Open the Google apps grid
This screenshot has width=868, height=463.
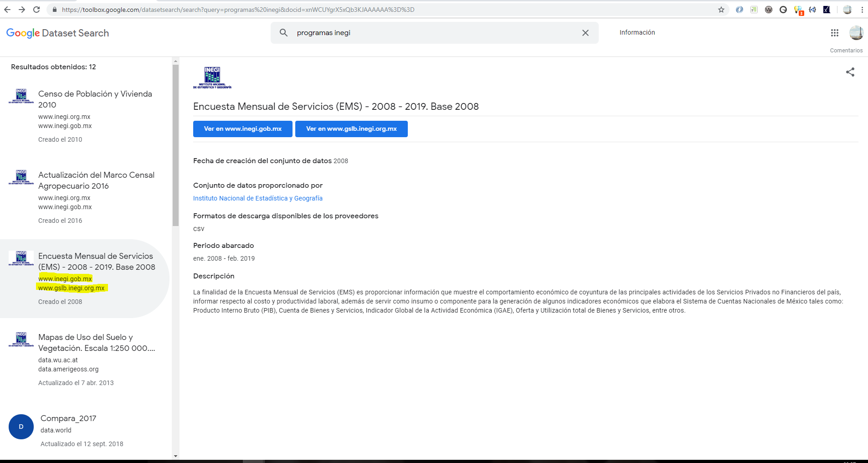835,33
